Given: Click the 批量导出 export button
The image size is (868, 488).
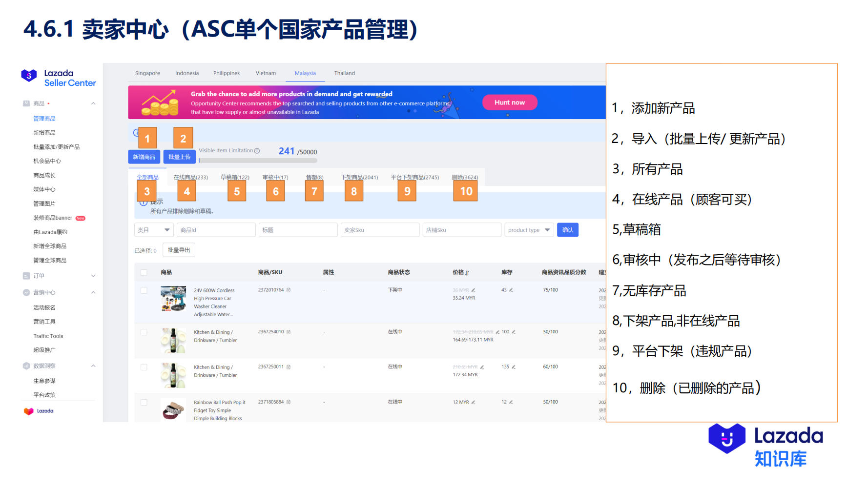Looking at the screenshot, I should (179, 250).
